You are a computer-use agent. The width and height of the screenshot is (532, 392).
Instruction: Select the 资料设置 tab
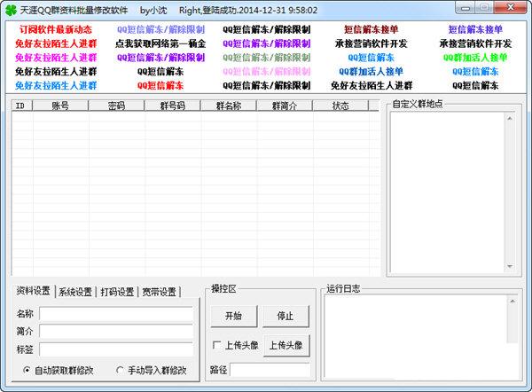tap(33, 291)
